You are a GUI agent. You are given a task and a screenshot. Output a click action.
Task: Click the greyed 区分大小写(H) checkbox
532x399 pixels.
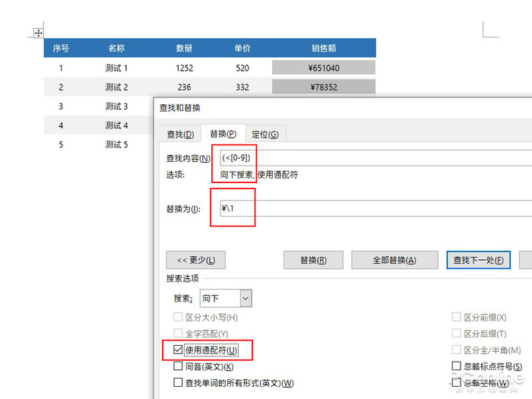point(178,317)
